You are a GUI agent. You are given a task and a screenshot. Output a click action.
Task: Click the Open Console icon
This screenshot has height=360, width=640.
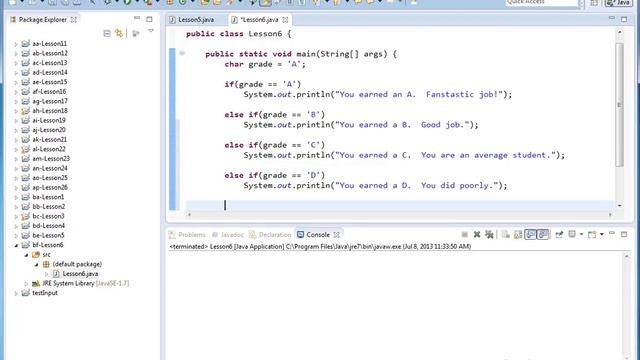592,234
